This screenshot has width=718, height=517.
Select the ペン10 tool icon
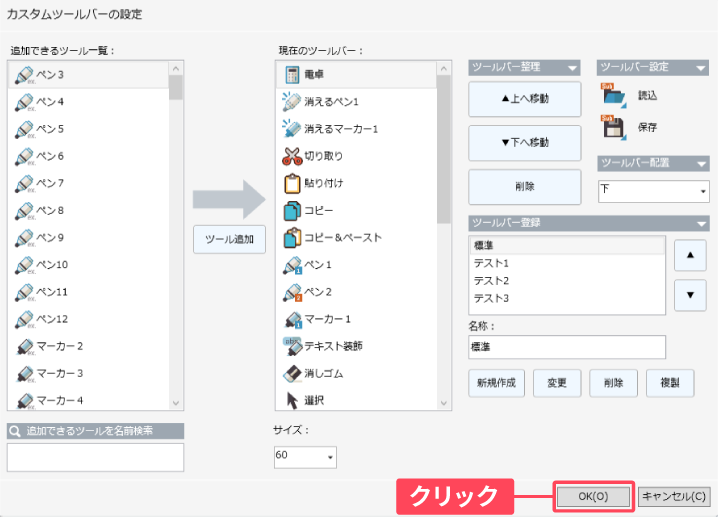coord(24,265)
